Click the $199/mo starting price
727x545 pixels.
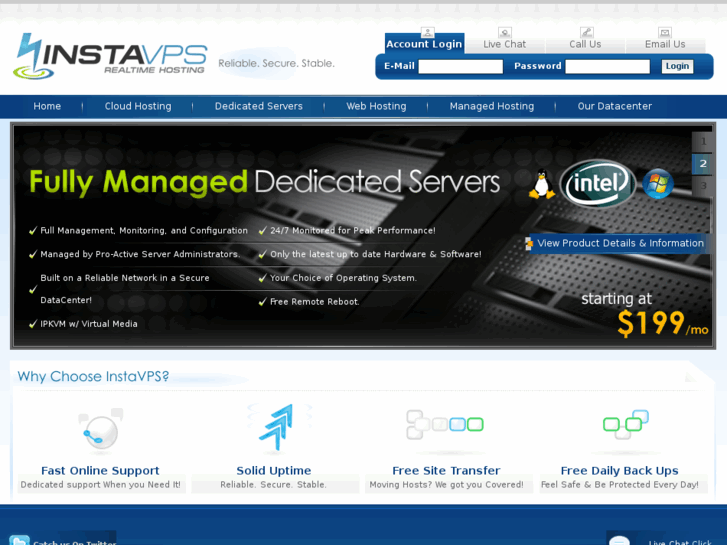click(x=663, y=323)
